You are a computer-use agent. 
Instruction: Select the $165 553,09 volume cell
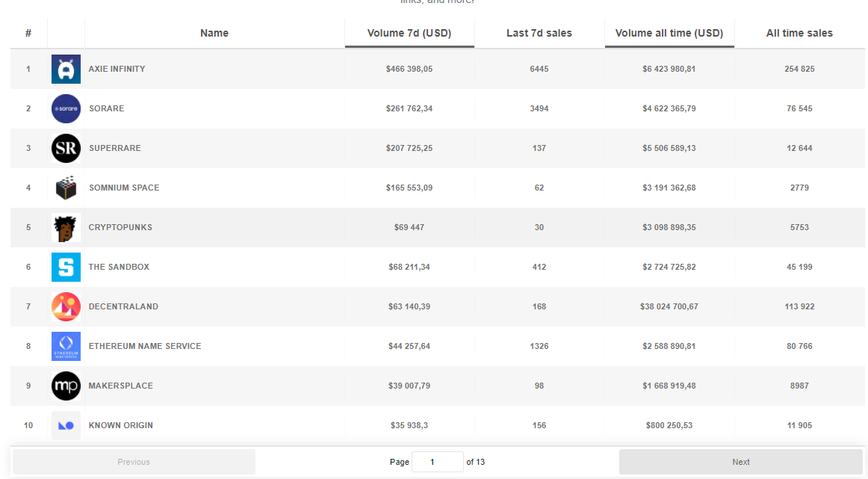[x=409, y=188]
